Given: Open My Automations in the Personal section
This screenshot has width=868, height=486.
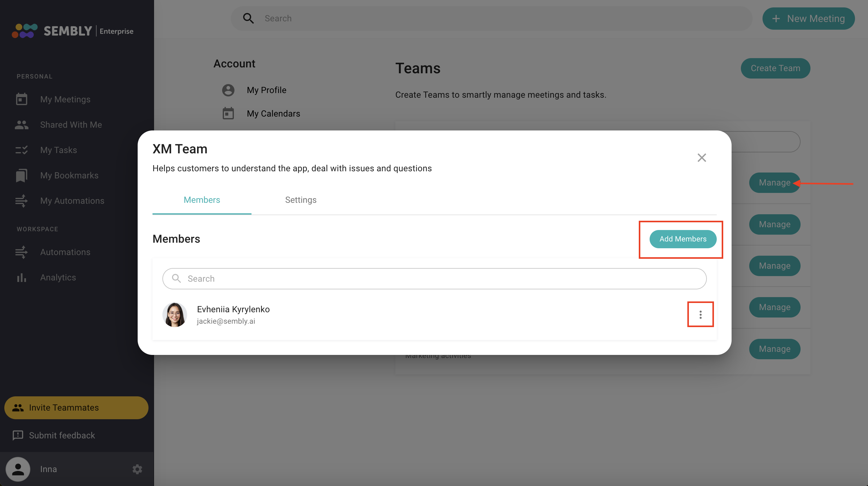Looking at the screenshot, I should coord(72,201).
